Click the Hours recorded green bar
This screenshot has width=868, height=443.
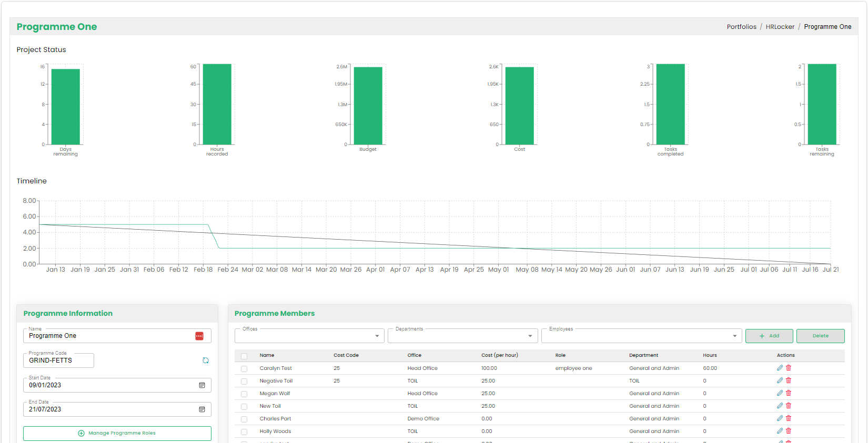click(x=217, y=104)
